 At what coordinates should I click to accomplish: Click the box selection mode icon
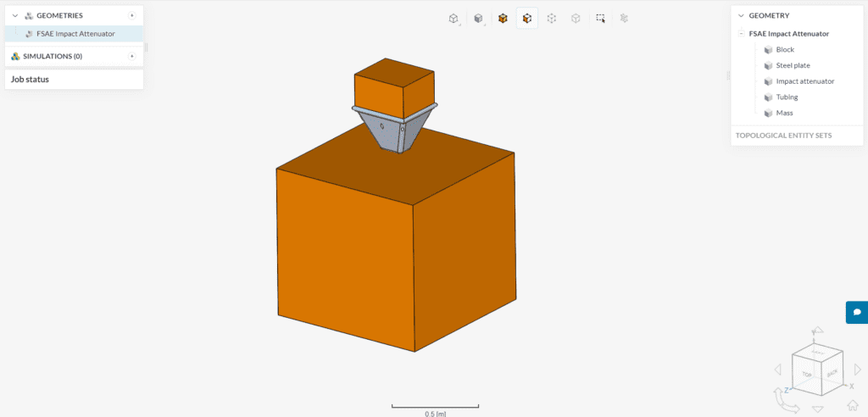click(600, 18)
